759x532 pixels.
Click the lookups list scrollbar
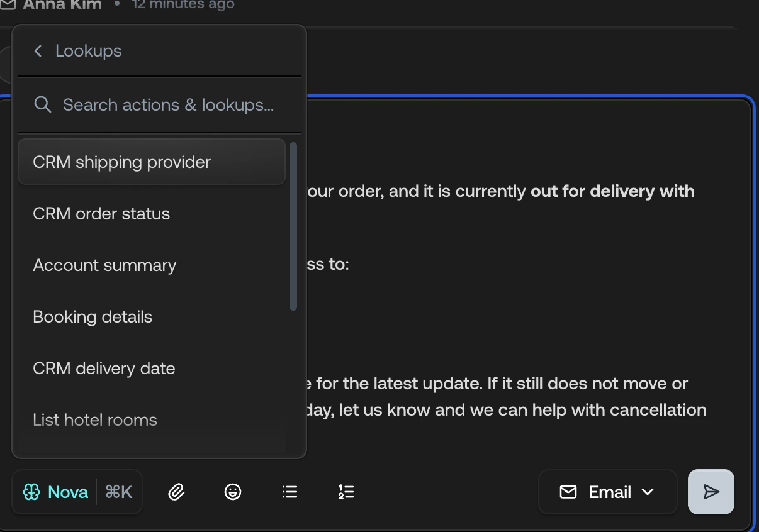click(293, 226)
